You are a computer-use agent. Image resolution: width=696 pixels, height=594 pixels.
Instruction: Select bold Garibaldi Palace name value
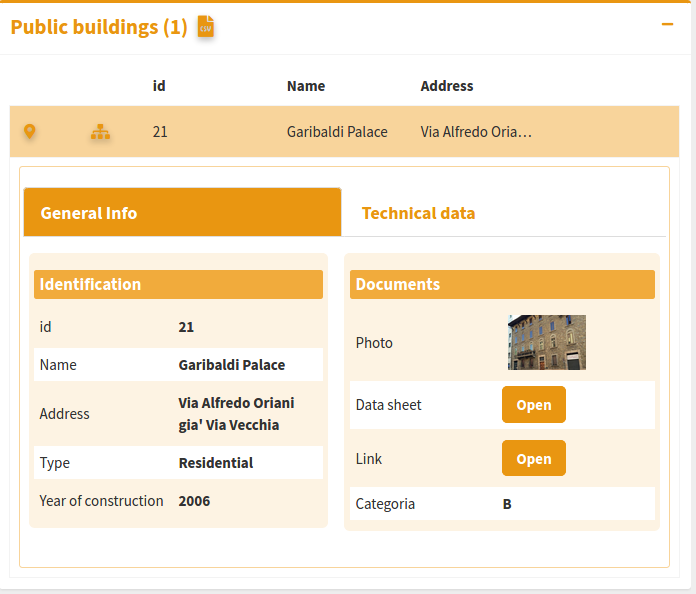pos(232,365)
